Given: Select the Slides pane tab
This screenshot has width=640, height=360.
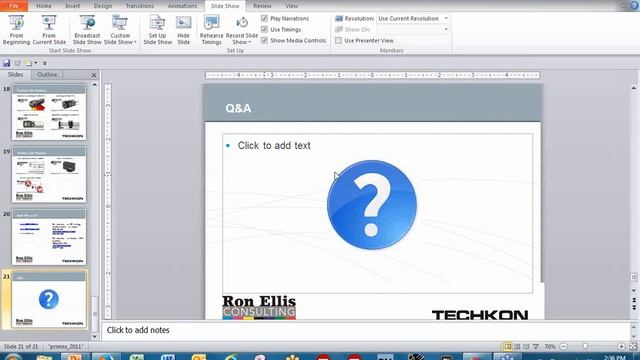Looking at the screenshot, I should click(16, 75).
